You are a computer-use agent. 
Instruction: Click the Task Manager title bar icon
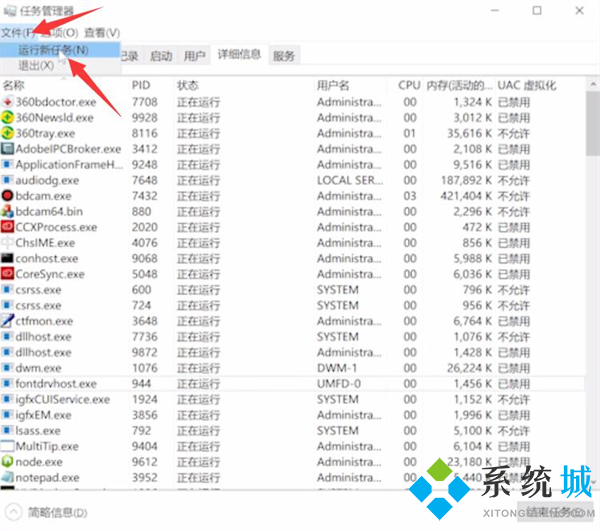[10, 11]
